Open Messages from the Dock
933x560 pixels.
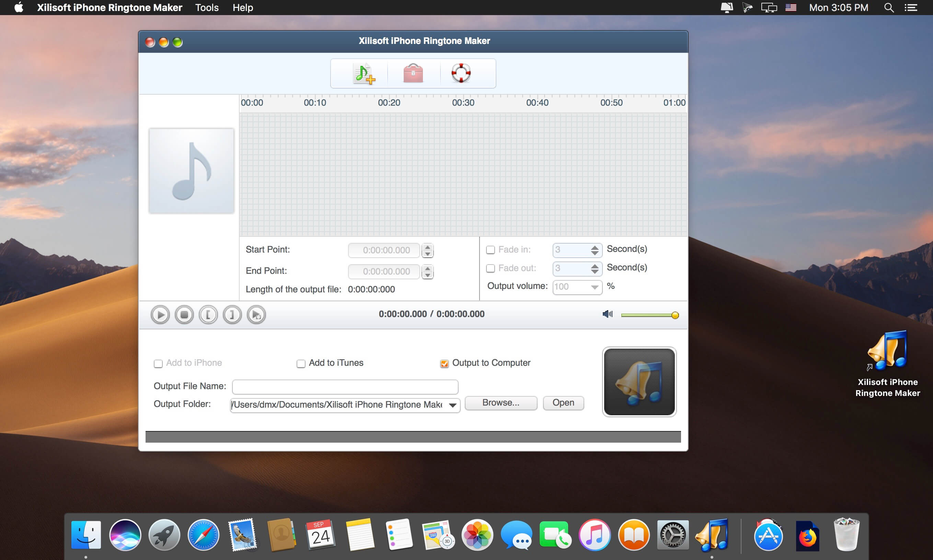pyautogui.click(x=516, y=535)
